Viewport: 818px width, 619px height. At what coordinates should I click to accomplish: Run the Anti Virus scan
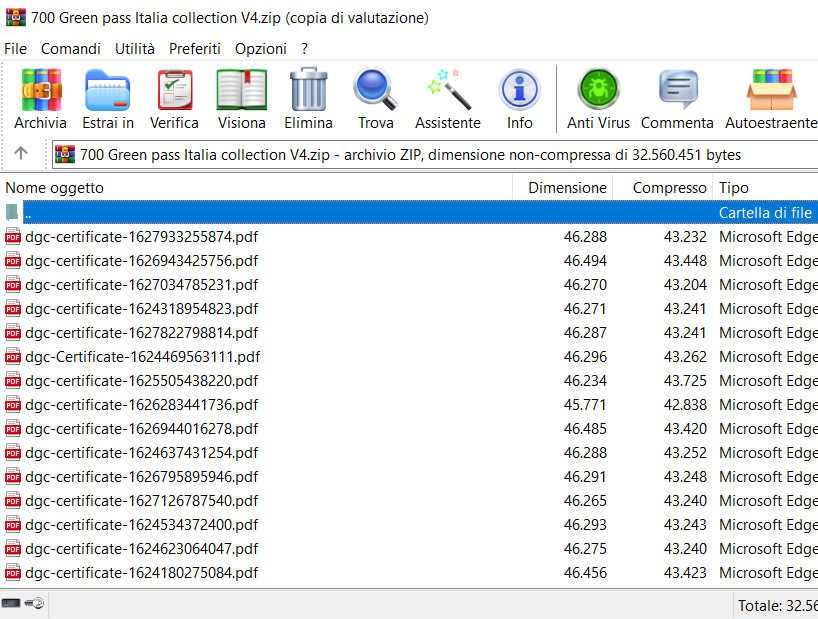(598, 99)
